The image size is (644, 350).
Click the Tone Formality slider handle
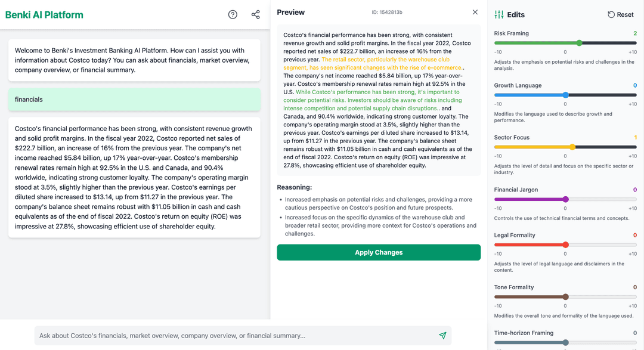[x=565, y=296]
